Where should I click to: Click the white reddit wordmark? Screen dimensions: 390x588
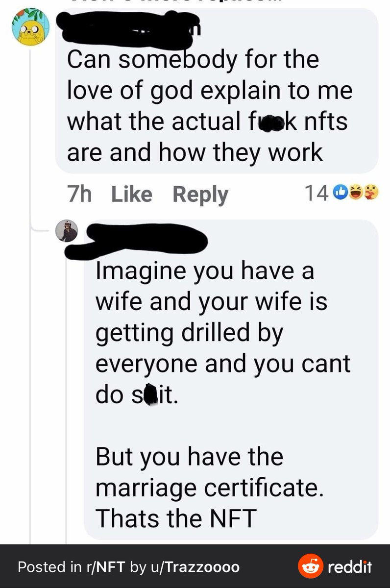coord(350,567)
